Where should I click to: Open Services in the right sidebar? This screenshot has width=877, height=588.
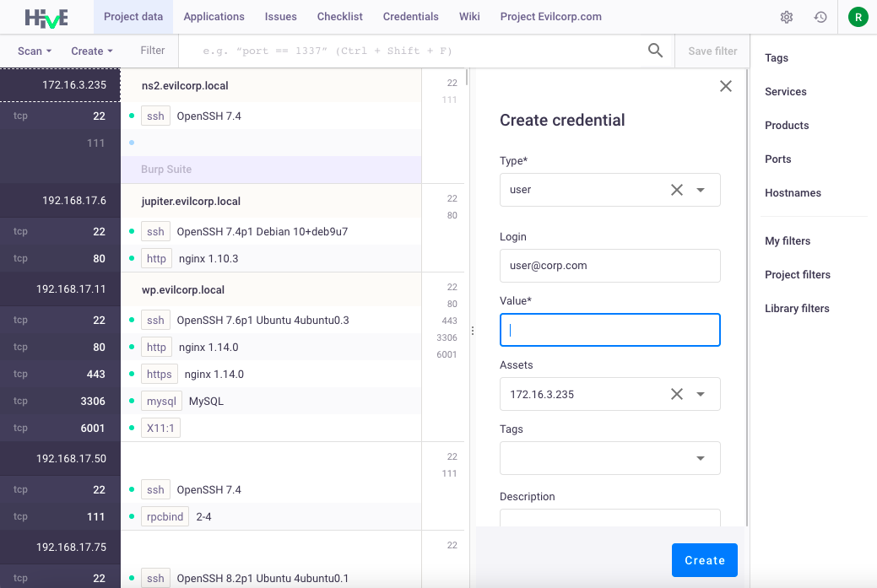tap(785, 92)
